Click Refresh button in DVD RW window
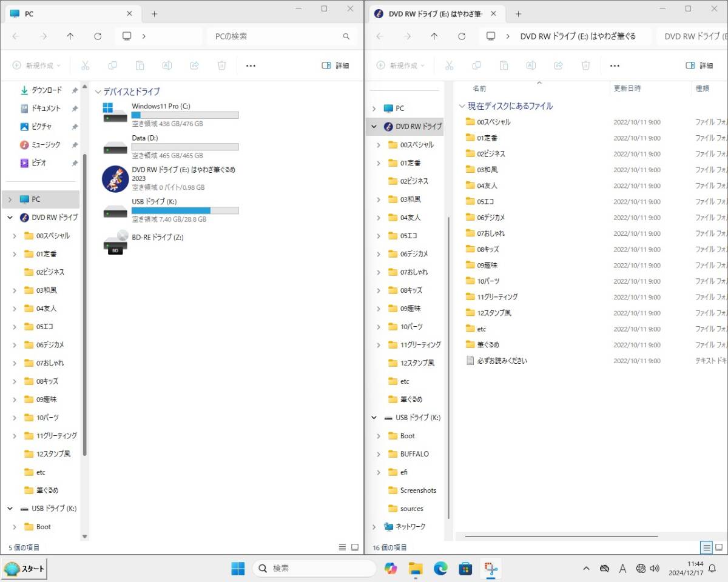The width and height of the screenshot is (728, 582). tap(462, 36)
